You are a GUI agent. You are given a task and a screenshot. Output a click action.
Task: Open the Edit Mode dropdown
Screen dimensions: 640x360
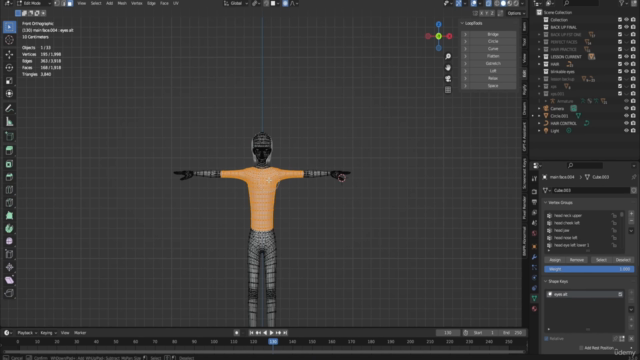pos(33,3)
